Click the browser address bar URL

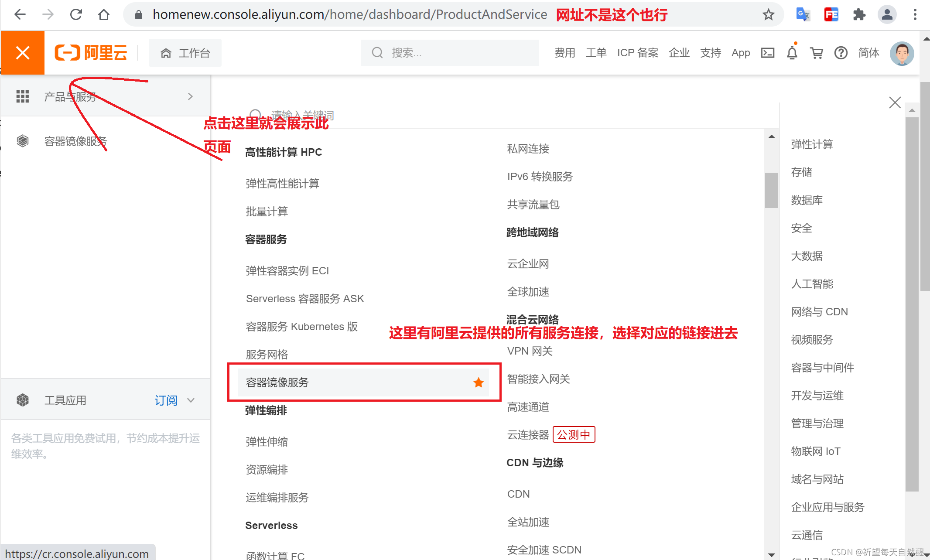(349, 14)
